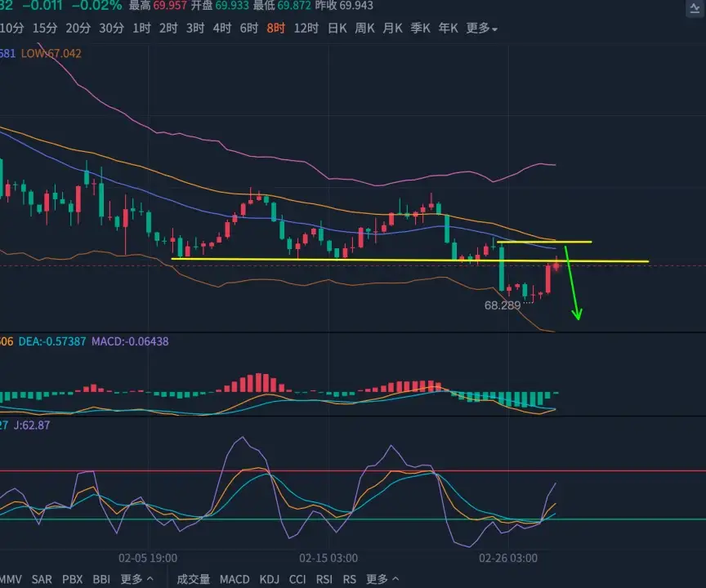Click the 02-05 19:00 time axis label

click(148, 559)
